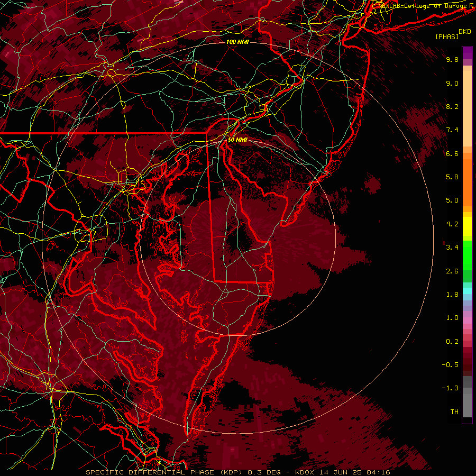Screen dimensions: 476x476
Task: Click the 9.8 value on the color scale
Action: pyautogui.click(x=452, y=59)
